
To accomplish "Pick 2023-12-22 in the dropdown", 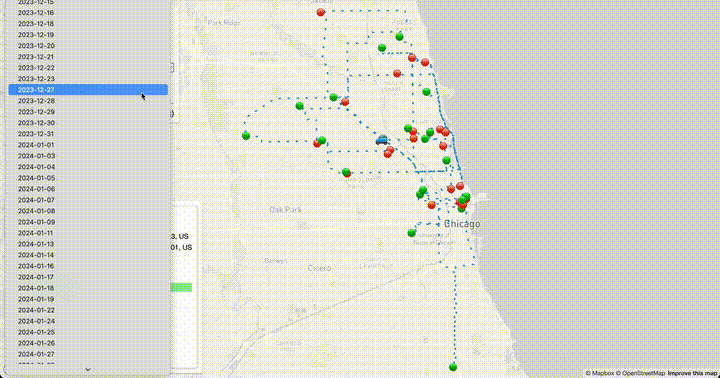I will coord(88,68).
